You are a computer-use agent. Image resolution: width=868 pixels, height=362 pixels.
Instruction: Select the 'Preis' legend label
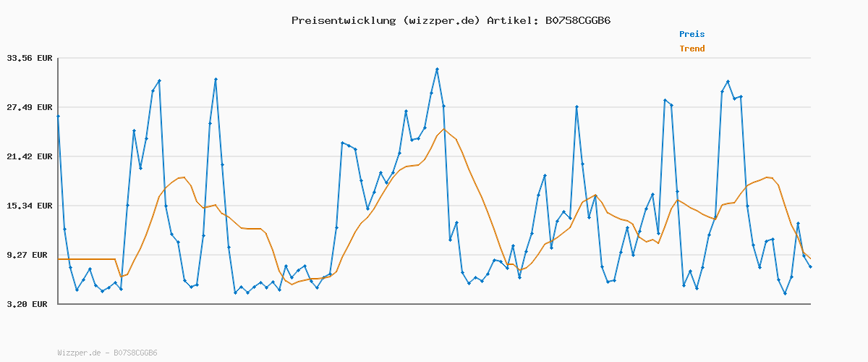692,34
